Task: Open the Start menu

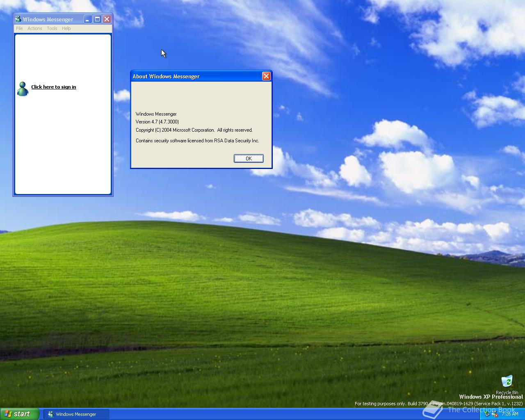Action: click(x=19, y=414)
